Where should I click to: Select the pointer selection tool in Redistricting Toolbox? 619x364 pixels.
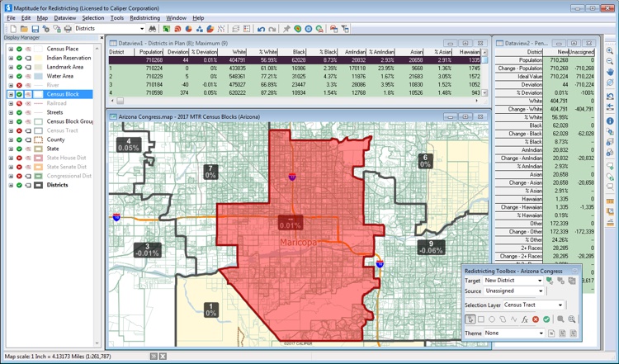point(470,319)
